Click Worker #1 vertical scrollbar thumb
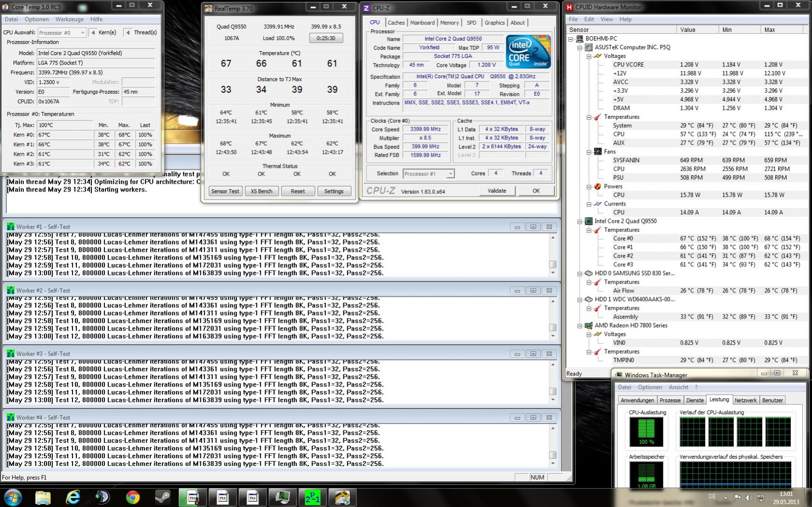 pos(552,264)
